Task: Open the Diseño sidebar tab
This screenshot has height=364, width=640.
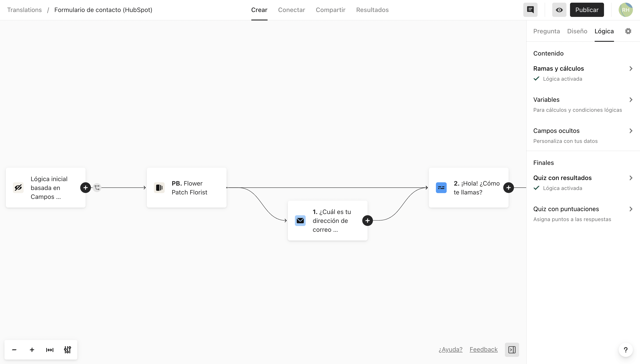Action: (577, 31)
